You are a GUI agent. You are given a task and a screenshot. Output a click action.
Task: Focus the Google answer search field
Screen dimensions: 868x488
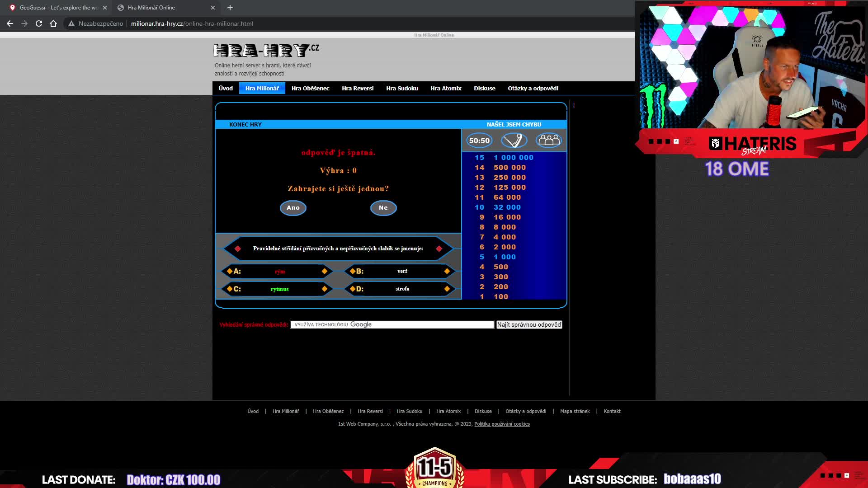click(392, 324)
